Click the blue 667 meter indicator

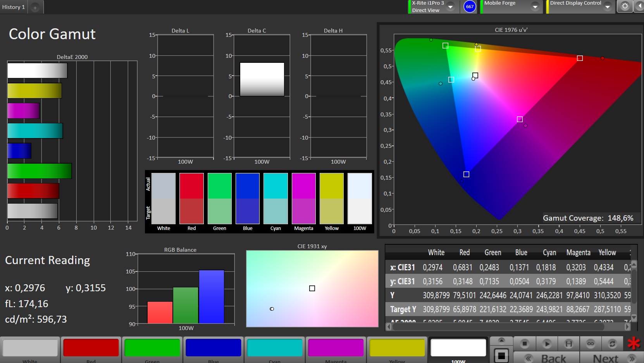[470, 7]
